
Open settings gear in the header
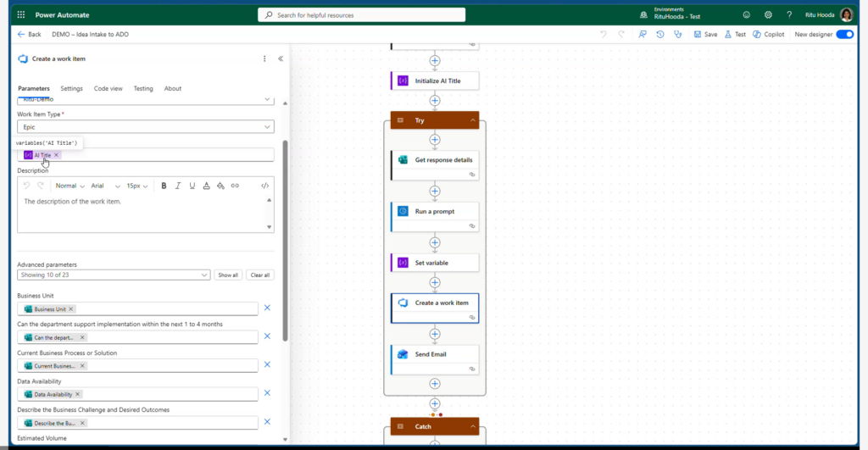pos(768,14)
